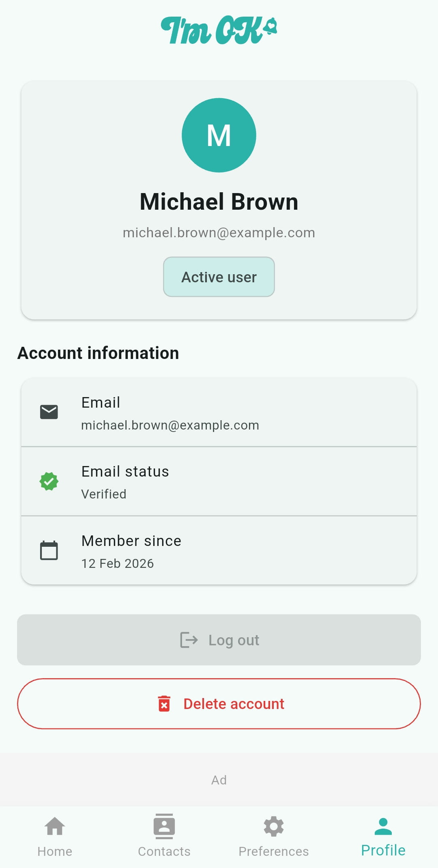Switch to the Preferences tab label
Screen dimensions: 438x868
click(x=274, y=851)
